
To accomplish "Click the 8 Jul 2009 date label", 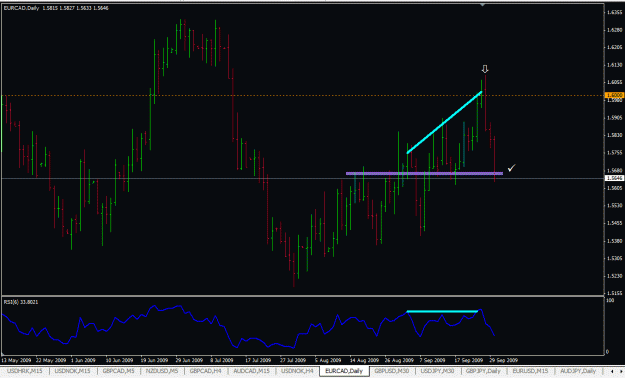I will [x=222, y=360].
